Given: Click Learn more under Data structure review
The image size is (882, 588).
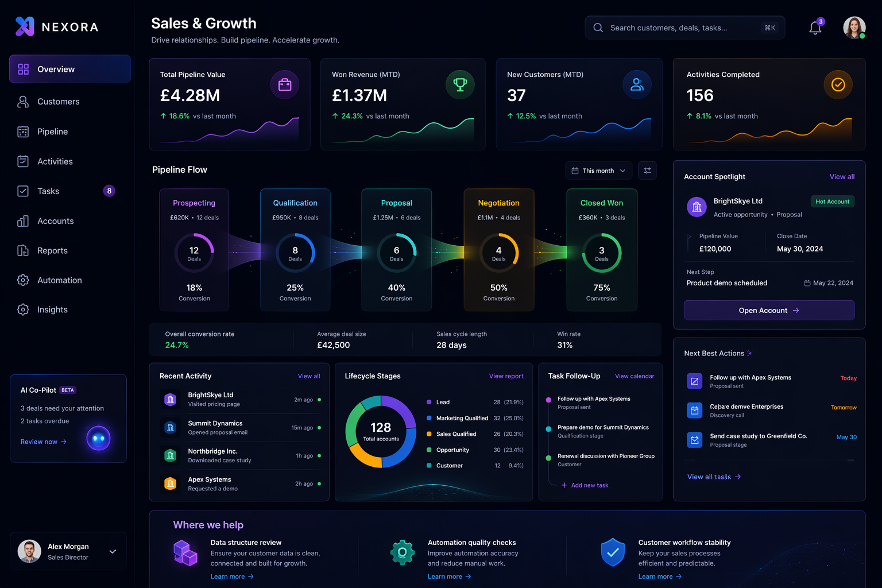Looking at the screenshot, I should 232,577.
